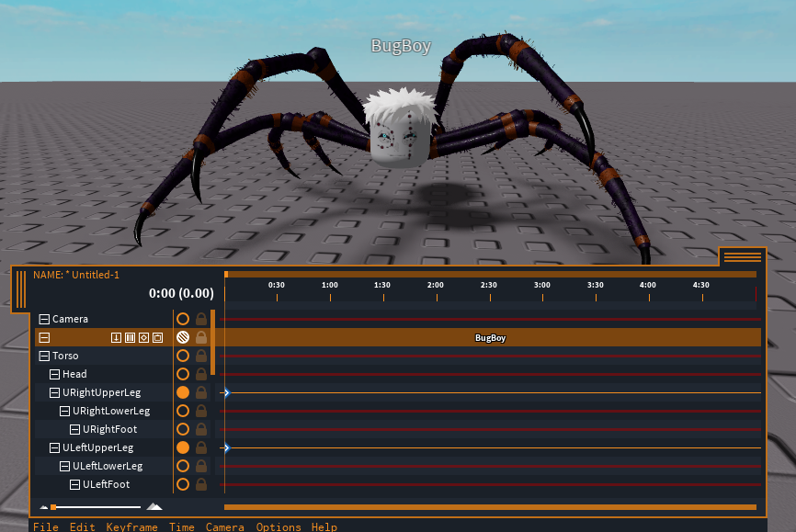796x532 pixels.
Task: Lock the Head track
Action: click(x=201, y=374)
